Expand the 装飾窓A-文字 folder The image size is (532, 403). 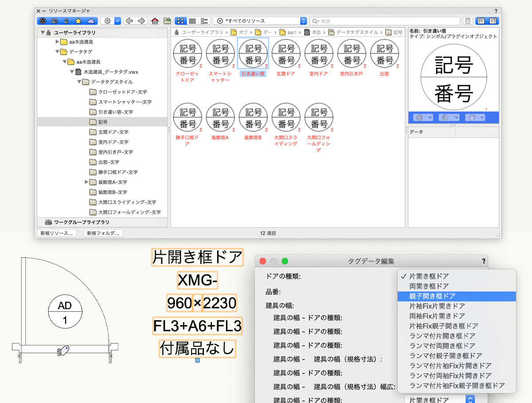point(86,182)
